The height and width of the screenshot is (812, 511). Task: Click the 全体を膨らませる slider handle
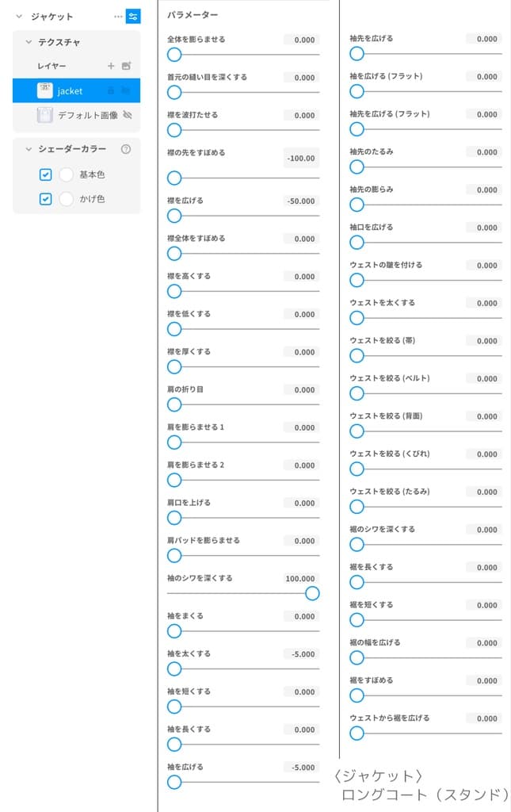174,54
